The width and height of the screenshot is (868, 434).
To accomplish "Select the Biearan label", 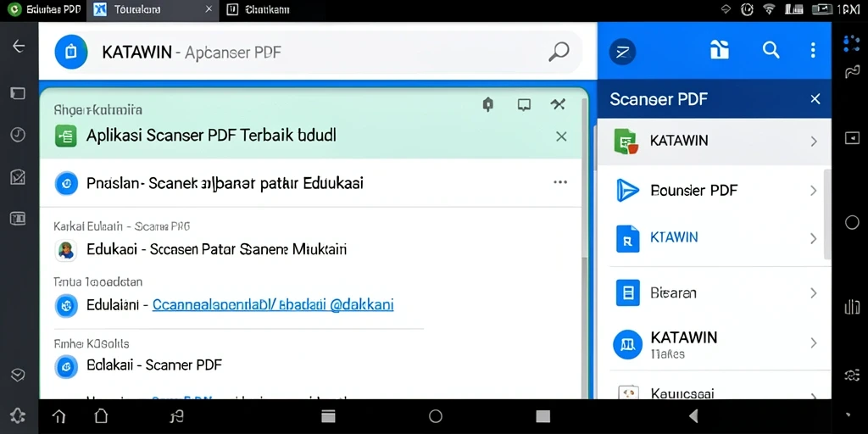I will click(x=674, y=292).
